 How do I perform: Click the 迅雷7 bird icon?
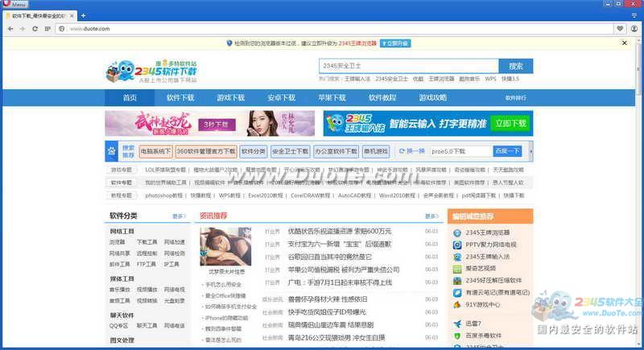[457, 323]
